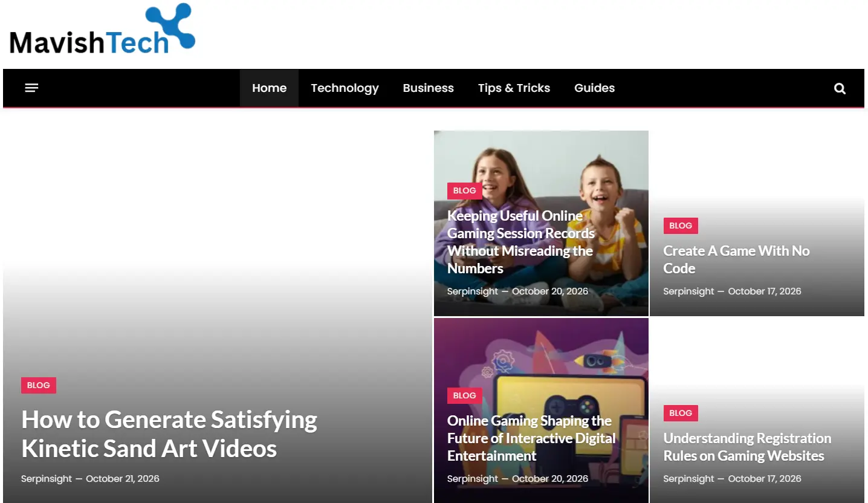Open the Kinetic Sand Art Videos article

coord(169,434)
